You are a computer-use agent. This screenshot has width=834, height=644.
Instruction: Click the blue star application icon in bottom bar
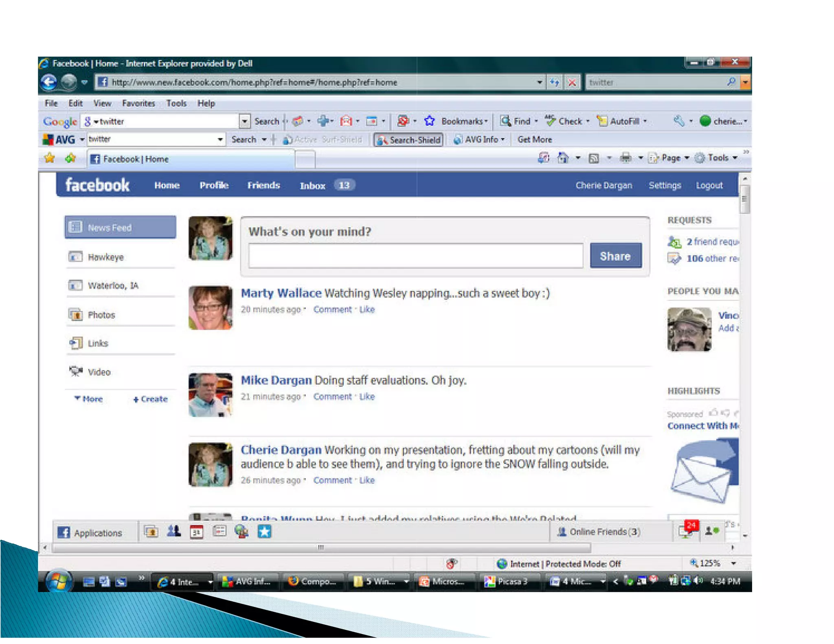[x=264, y=532]
